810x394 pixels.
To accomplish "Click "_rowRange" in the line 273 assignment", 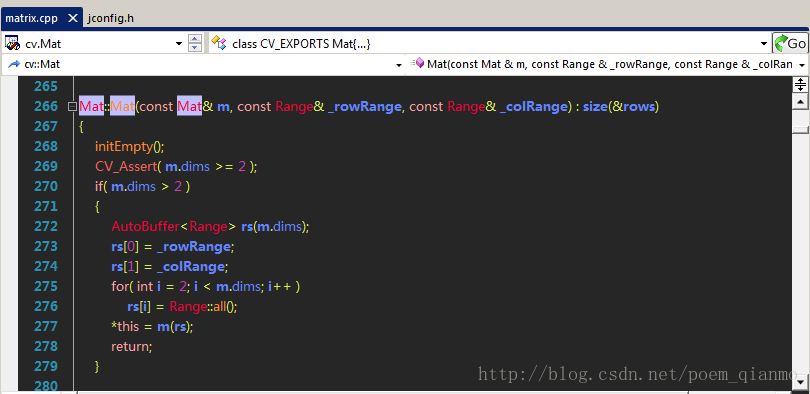I will [x=193, y=247].
